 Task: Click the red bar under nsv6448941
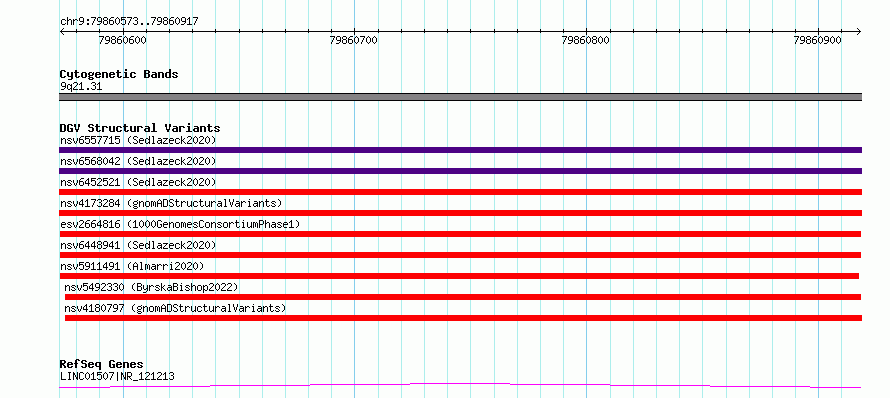460,255
